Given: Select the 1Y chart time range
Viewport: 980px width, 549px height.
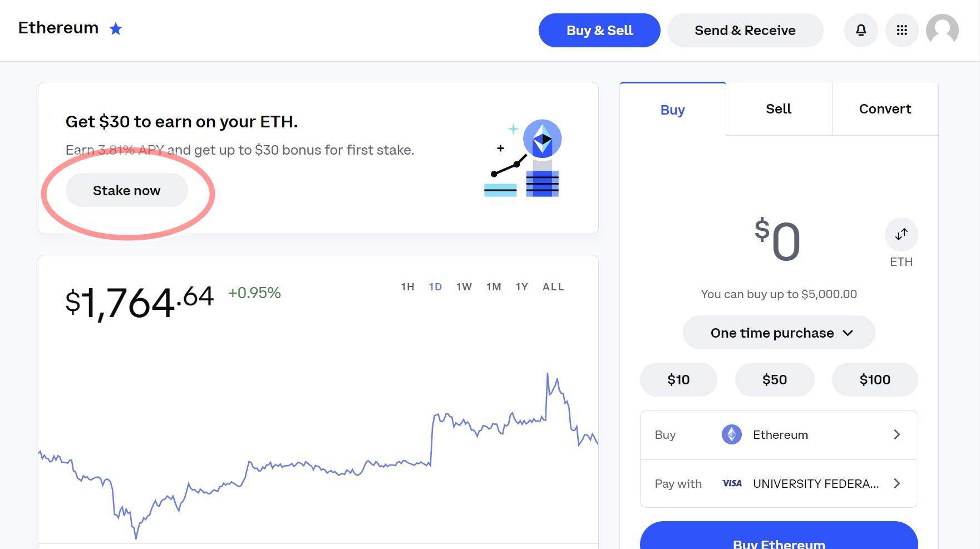Looking at the screenshot, I should click(521, 287).
